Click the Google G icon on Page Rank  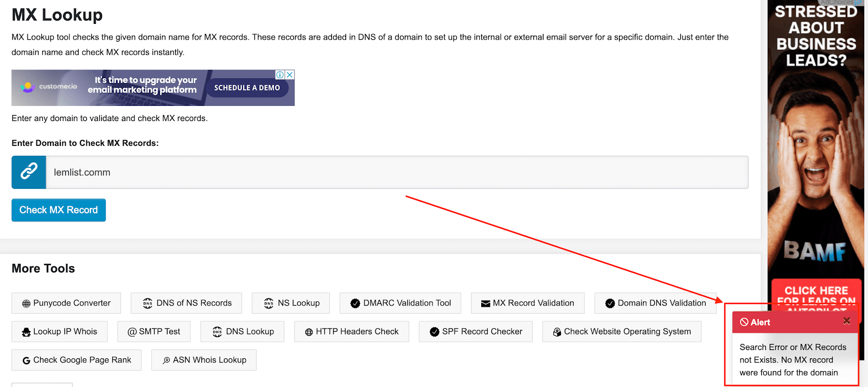(x=26, y=360)
